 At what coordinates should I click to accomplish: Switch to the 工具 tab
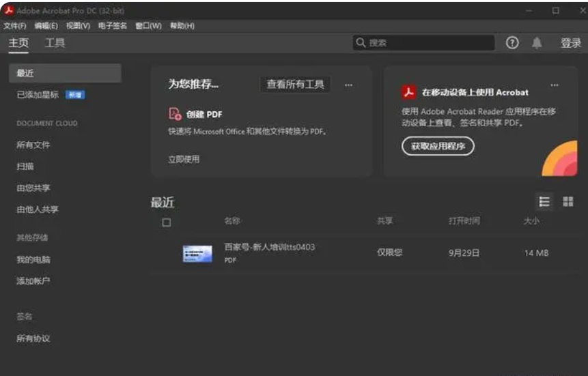55,43
